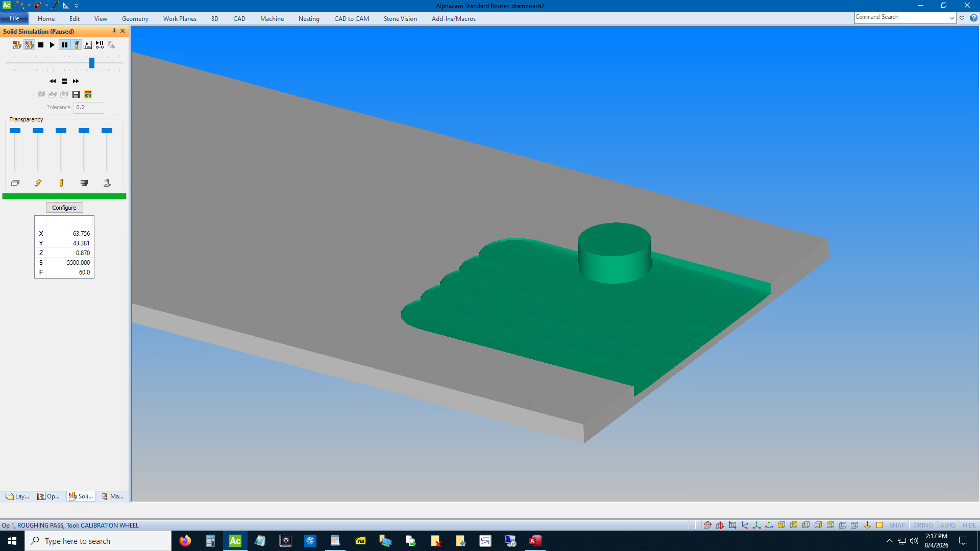The width and height of the screenshot is (980, 551).
Task: Click the Configure button
Action: tap(64, 208)
